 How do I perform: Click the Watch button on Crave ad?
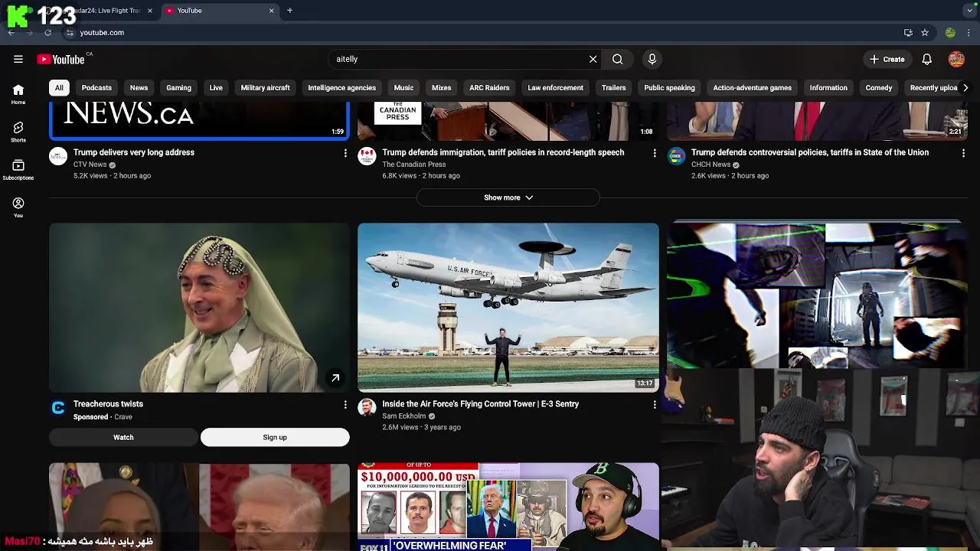(123, 438)
